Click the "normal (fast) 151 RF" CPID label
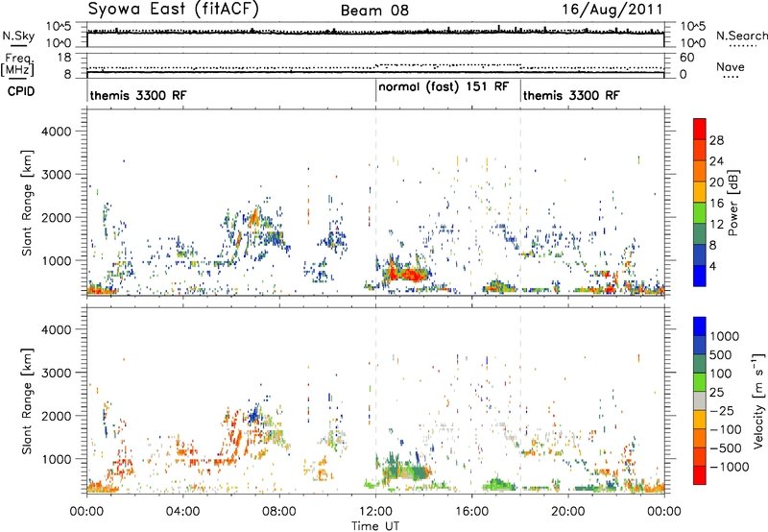The width and height of the screenshot is (768, 532). pos(444,86)
